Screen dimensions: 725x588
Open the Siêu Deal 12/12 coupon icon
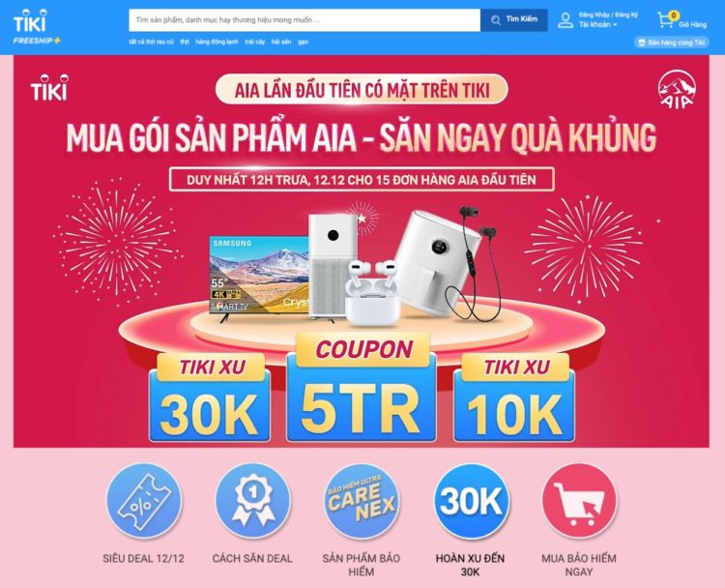144,501
